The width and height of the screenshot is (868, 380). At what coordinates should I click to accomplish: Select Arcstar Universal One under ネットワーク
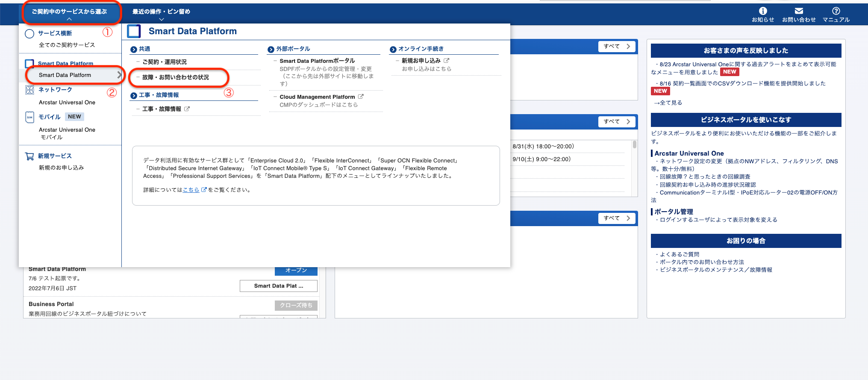pos(67,103)
